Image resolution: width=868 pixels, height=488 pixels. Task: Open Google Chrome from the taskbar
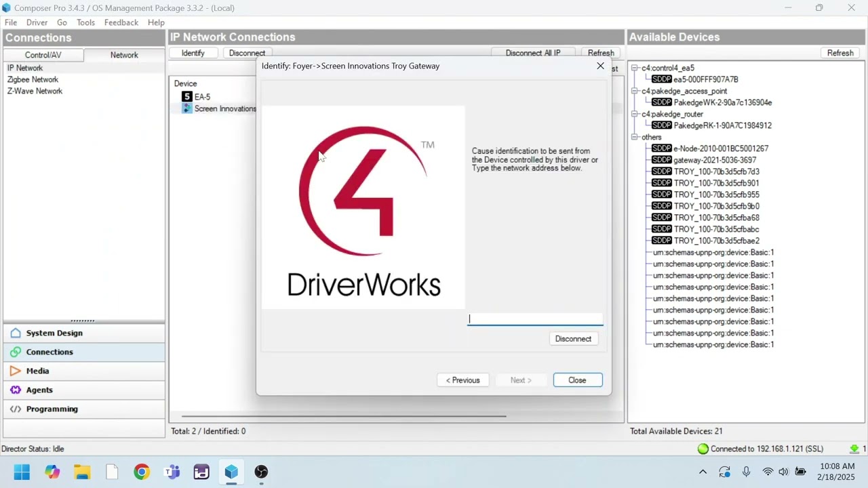[x=142, y=472]
